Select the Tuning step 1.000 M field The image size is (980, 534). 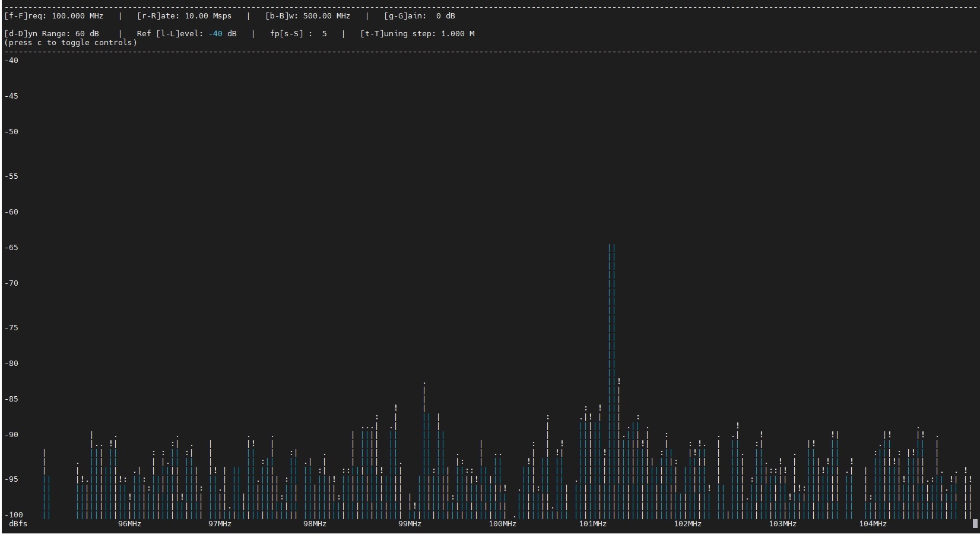point(457,34)
